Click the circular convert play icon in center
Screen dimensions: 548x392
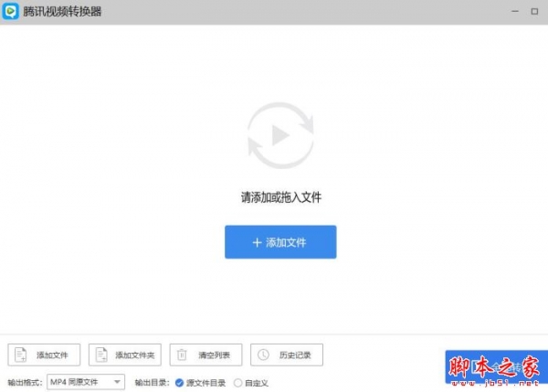[280, 135]
